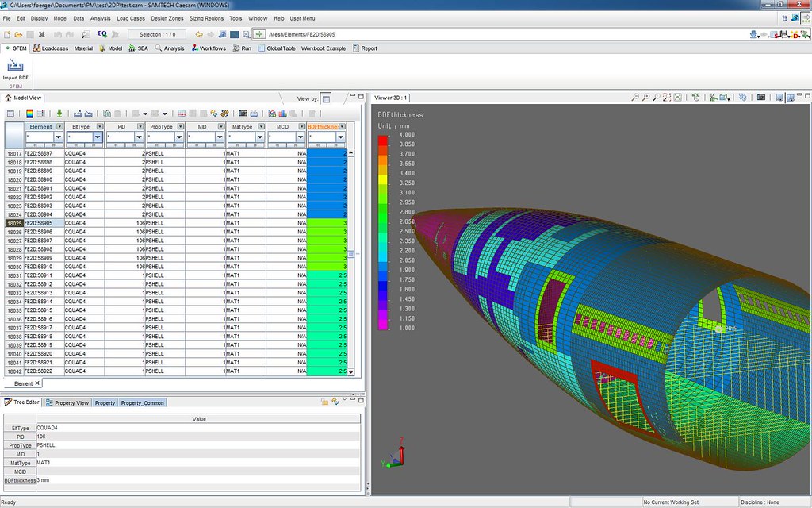Screen dimensions: 812x508
Task: Open the PID column filter dropdown
Action: tap(139, 137)
